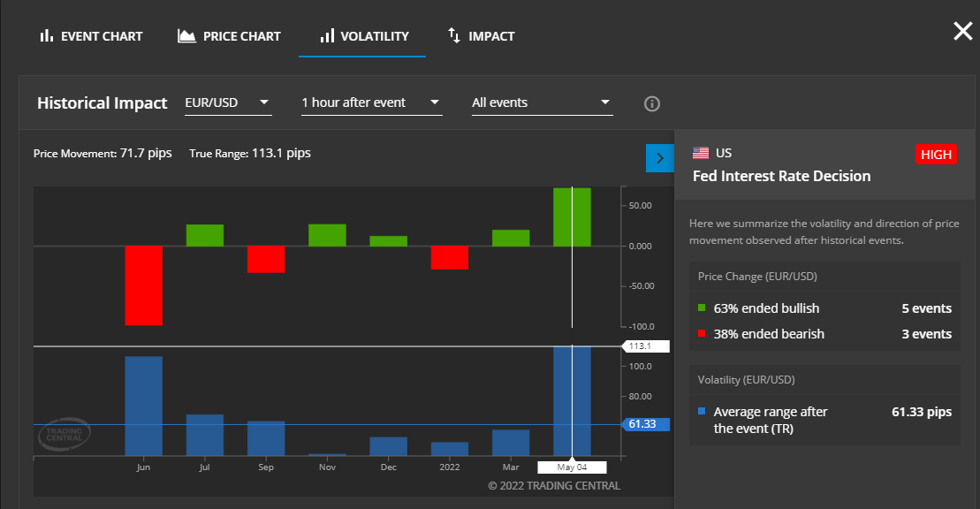Click the Price Change (EUR/USD) heading
The width and height of the screenshot is (980, 509).
[757, 277]
